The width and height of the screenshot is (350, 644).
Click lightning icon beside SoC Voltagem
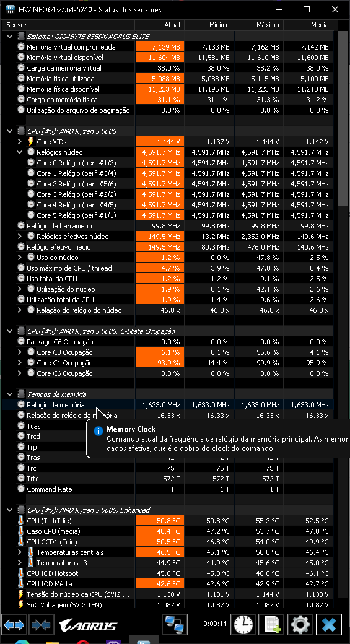(21, 604)
